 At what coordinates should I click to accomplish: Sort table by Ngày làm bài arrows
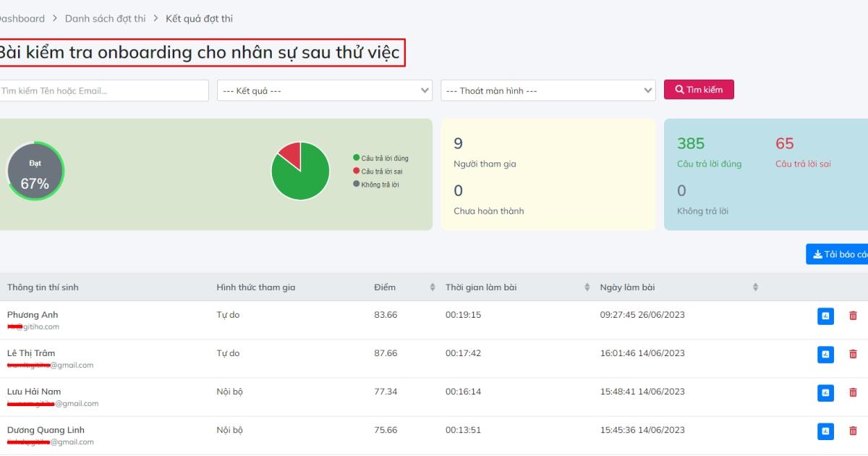pyautogui.click(x=756, y=287)
